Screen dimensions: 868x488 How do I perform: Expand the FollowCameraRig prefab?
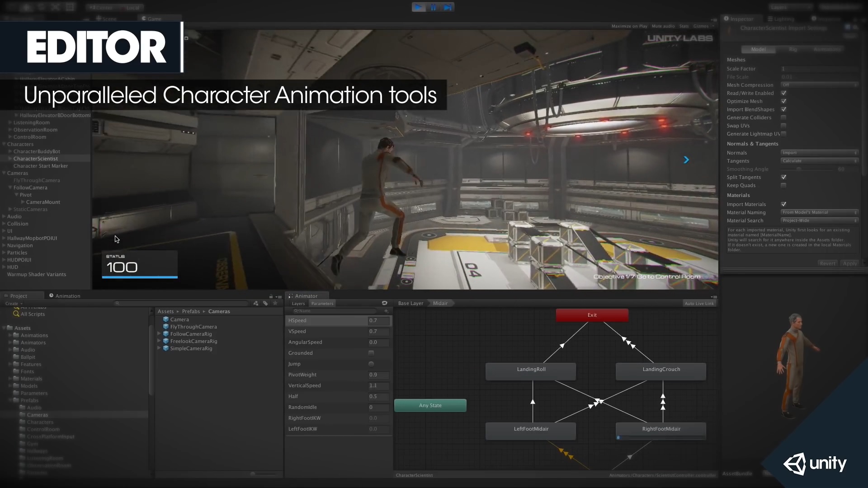coord(159,334)
